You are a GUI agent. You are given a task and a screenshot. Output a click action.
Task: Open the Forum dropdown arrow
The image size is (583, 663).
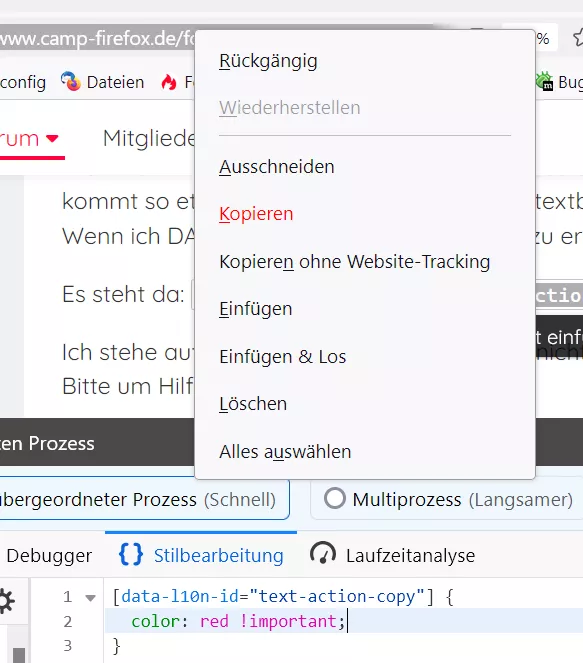[52, 139]
